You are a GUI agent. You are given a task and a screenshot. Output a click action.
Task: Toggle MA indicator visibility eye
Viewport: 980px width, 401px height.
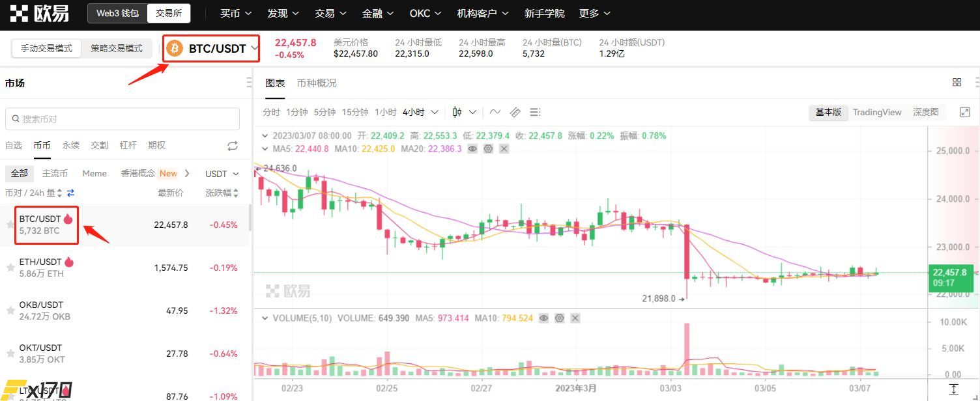472,149
